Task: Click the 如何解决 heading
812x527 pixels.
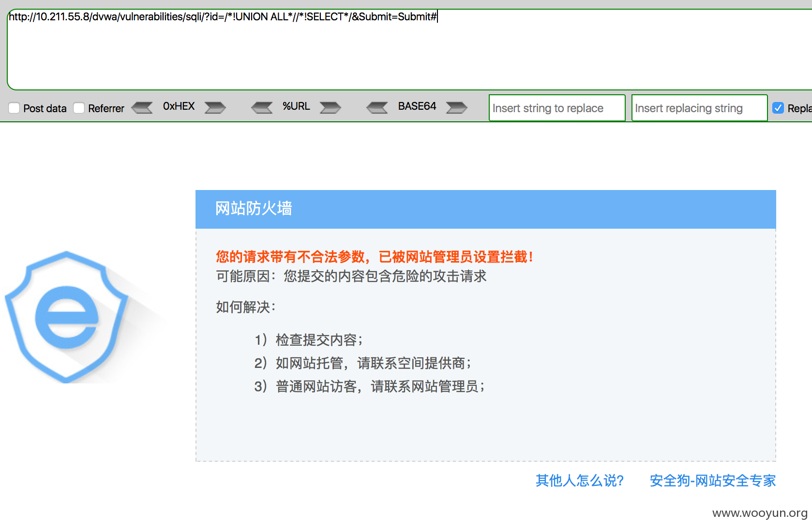Action: [x=246, y=307]
